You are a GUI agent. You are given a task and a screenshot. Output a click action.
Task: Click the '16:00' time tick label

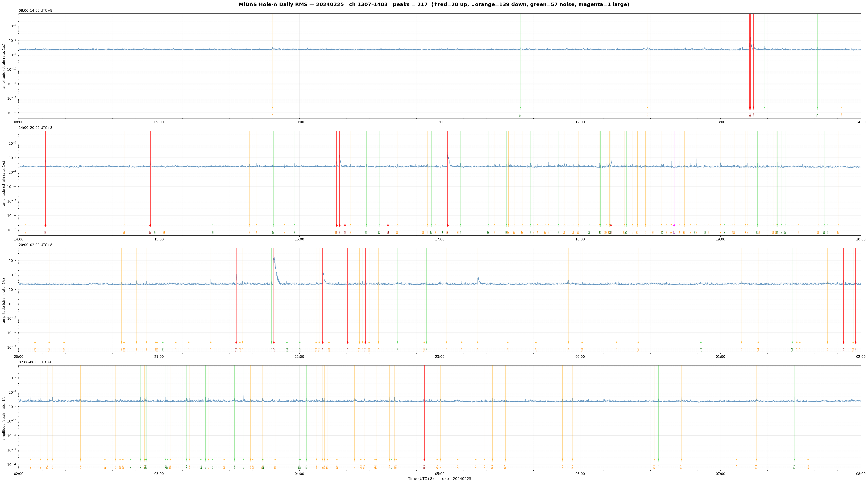(299, 239)
